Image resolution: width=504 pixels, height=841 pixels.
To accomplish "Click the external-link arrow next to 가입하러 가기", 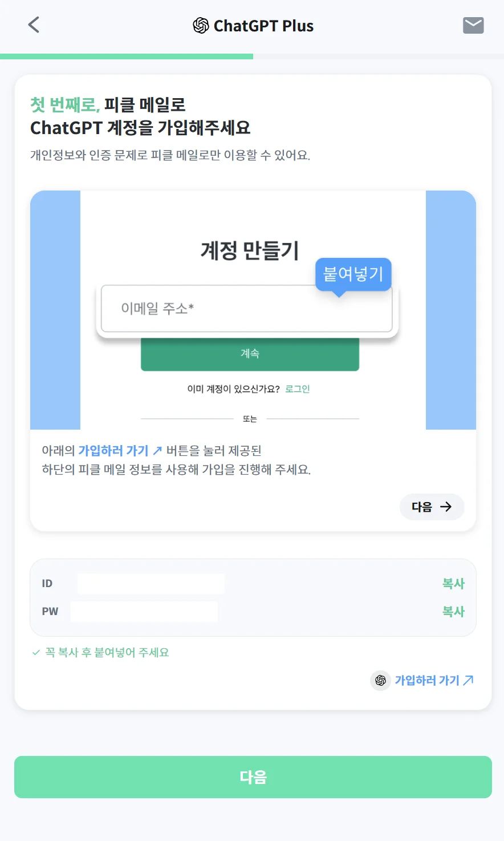I will (x=470, y=679).
